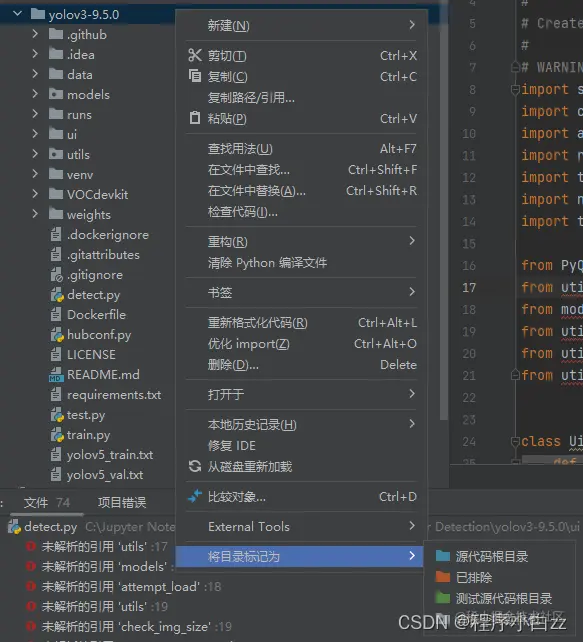Click the blue folder icon for 源代码根目录
The height and width of the screenshot is (642, 583).
click(443, 556)
